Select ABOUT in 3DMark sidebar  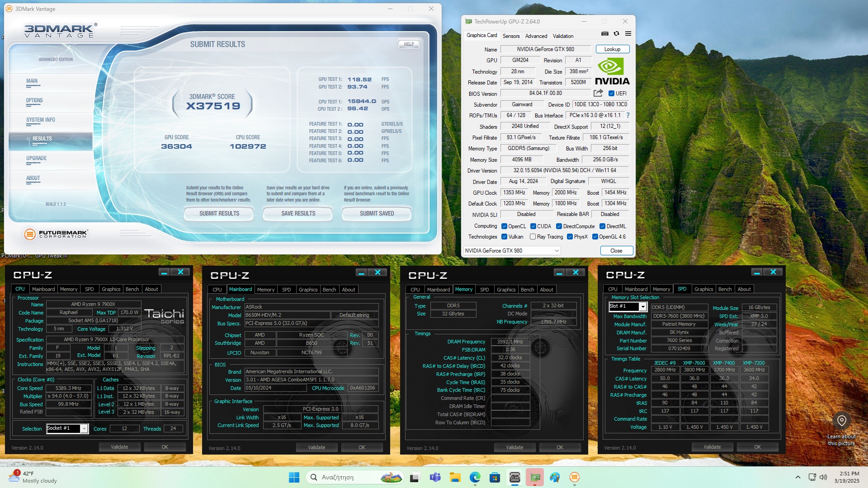33,178
